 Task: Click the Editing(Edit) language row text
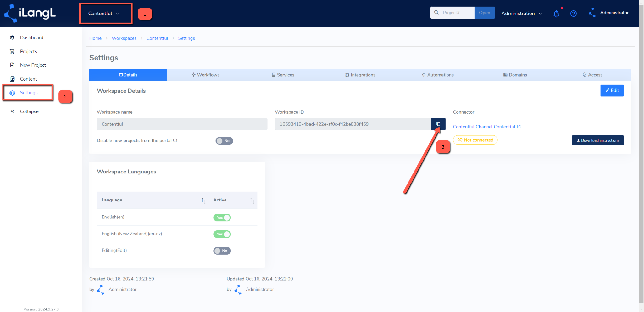[114, 250]
